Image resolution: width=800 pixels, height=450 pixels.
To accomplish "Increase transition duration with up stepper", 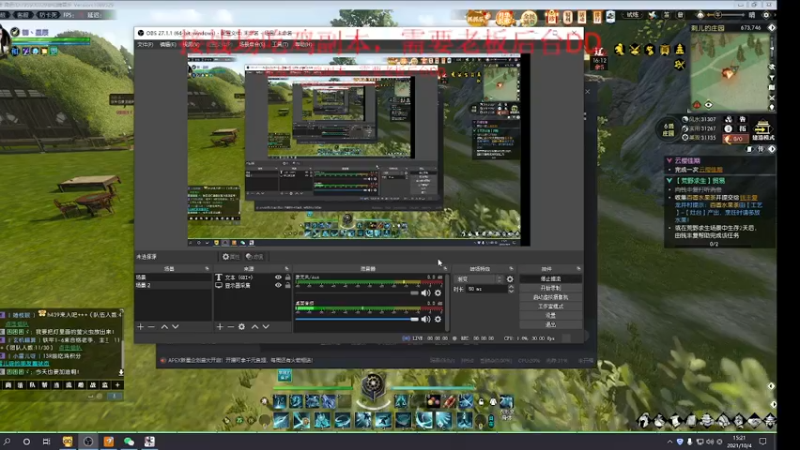I will point(511,287).
